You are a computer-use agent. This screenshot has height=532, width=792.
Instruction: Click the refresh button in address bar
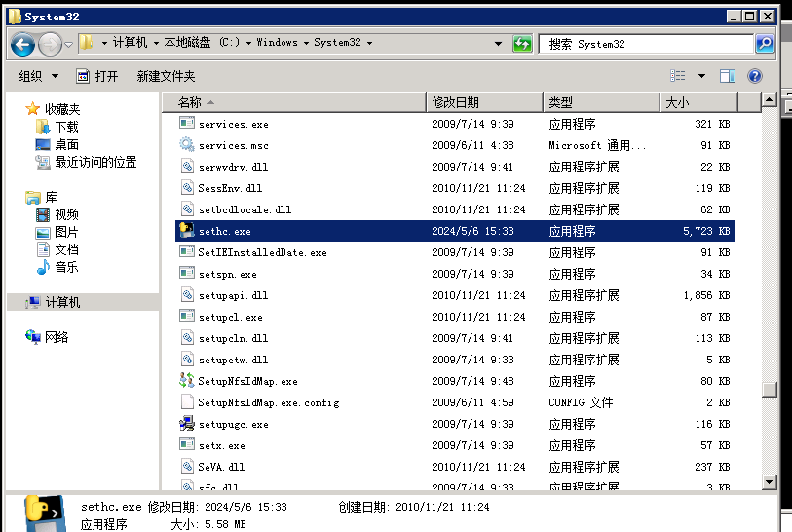click(522, 44)
